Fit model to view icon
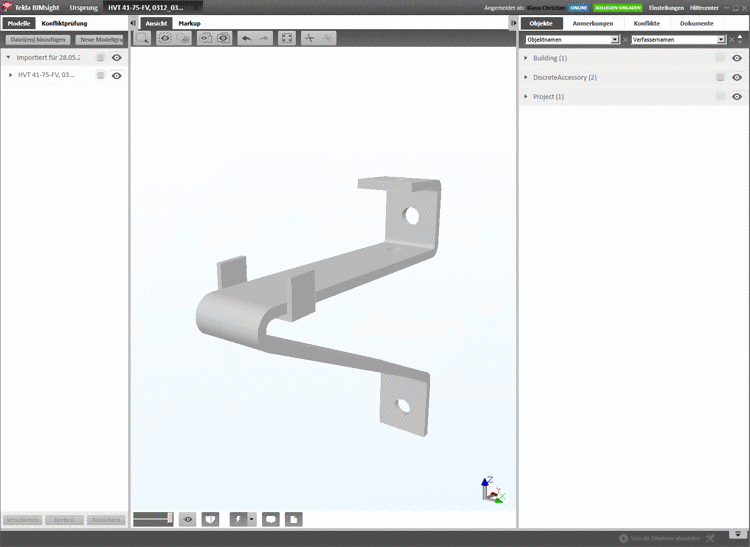 (x=287, y=38)
